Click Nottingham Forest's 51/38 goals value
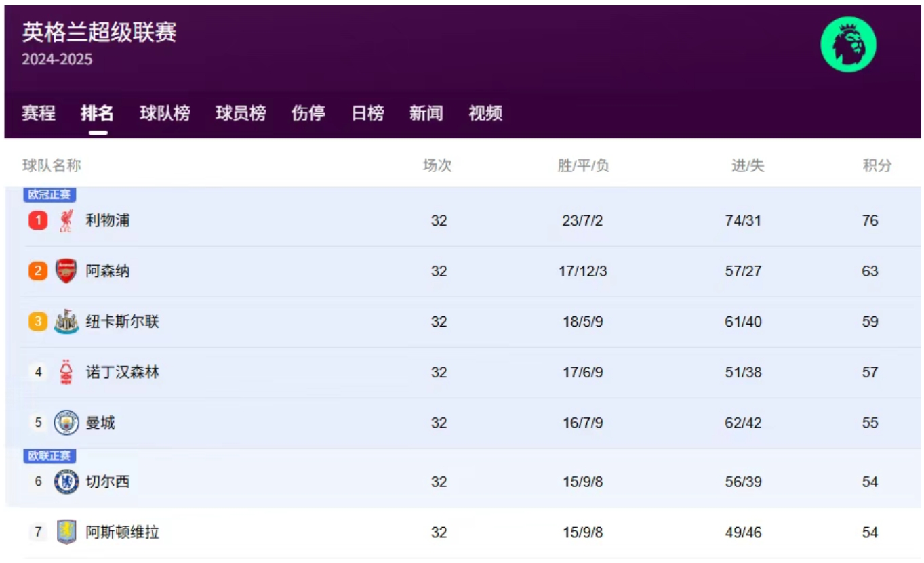The height and width of the screenshot is (563, 924). click(x=743, y=373)
